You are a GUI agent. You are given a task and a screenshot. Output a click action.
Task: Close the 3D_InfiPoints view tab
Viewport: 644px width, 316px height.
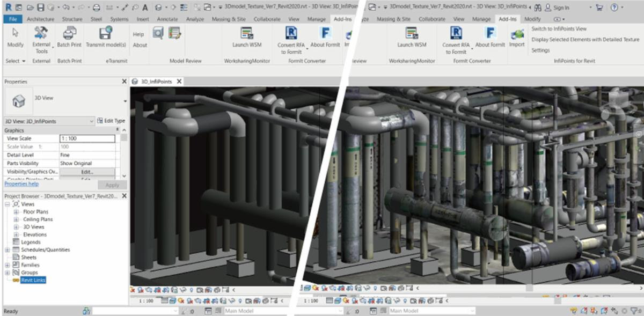tap(179, 82)
